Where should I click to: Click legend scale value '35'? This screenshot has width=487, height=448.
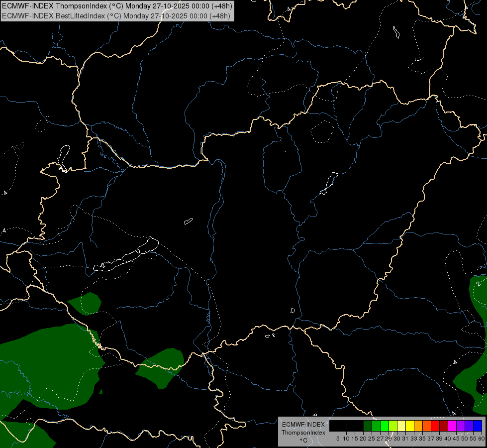422,439
